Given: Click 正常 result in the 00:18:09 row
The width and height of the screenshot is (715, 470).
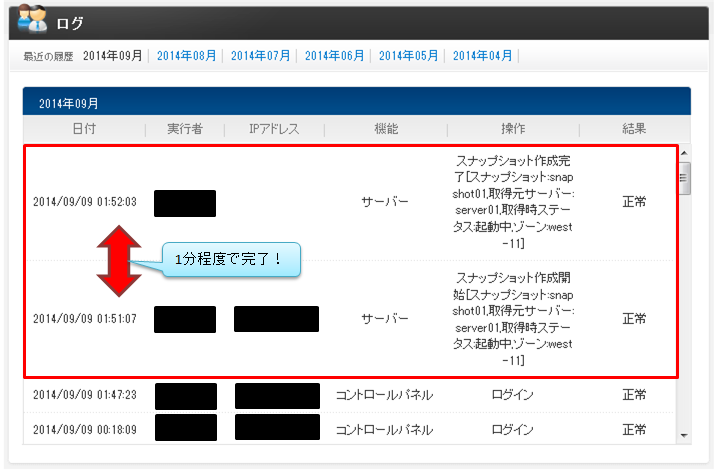Looking at the screenshot, I should coord(634,429).
